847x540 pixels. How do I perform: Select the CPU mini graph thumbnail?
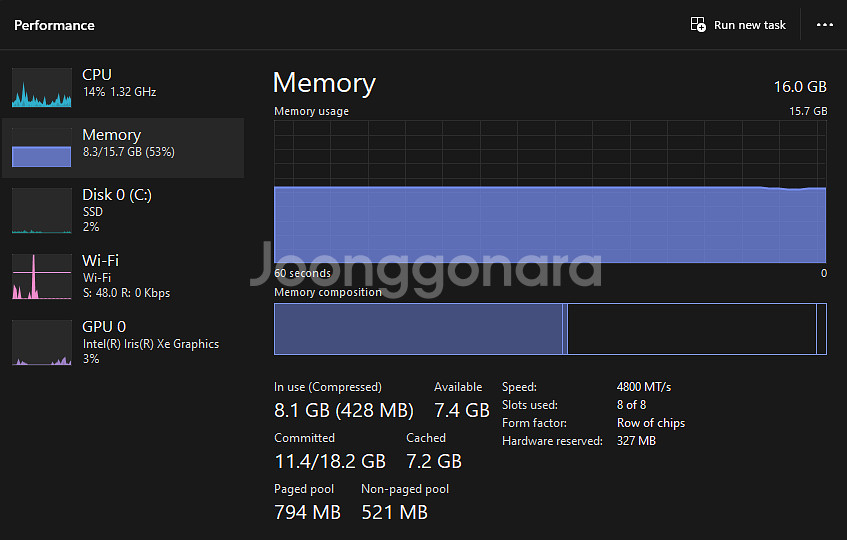point(42,88)
